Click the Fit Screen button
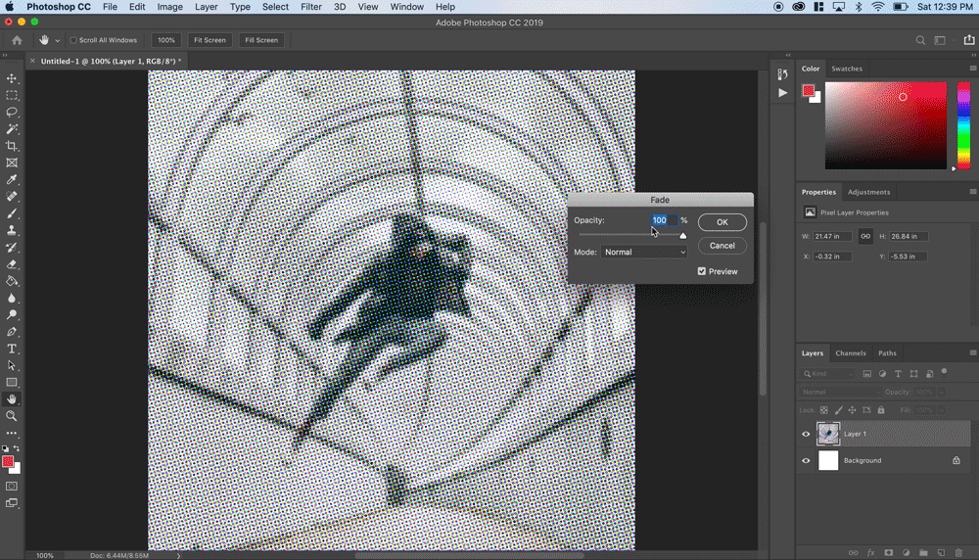This screenshot has height=560, width=979. tap(210, 40)
